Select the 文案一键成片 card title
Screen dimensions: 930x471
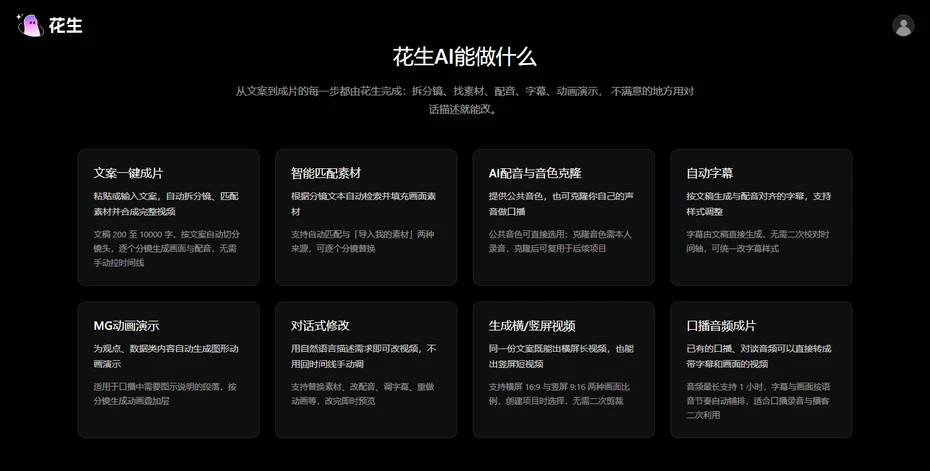coord(128,173)
